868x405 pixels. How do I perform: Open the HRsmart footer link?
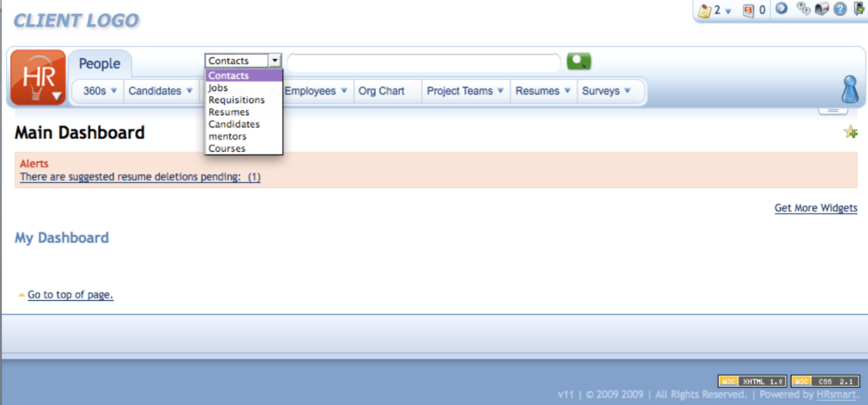click(837, 395)
